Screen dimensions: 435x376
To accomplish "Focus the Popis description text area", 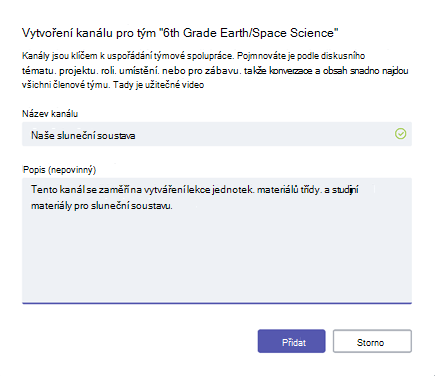I will [217, 241].
